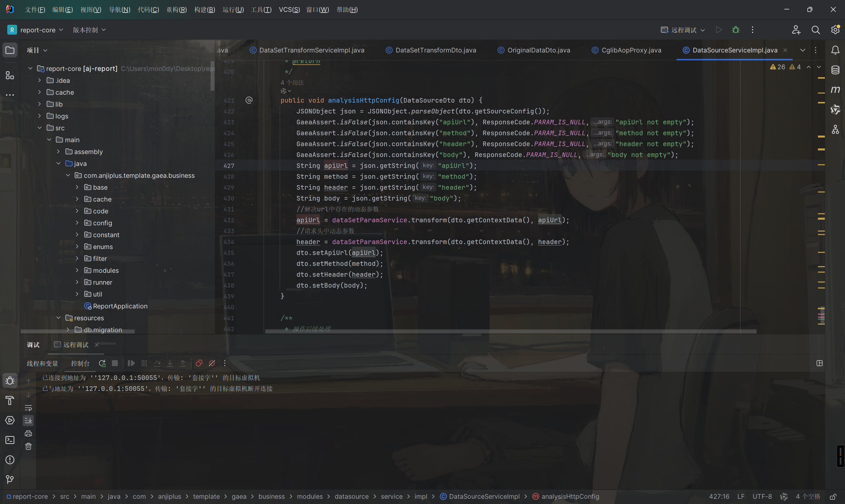The width and height of the screenshot is (845, 504).
Task: Click Step Out in debug toolbar
Action: click(x=183, y=363)
